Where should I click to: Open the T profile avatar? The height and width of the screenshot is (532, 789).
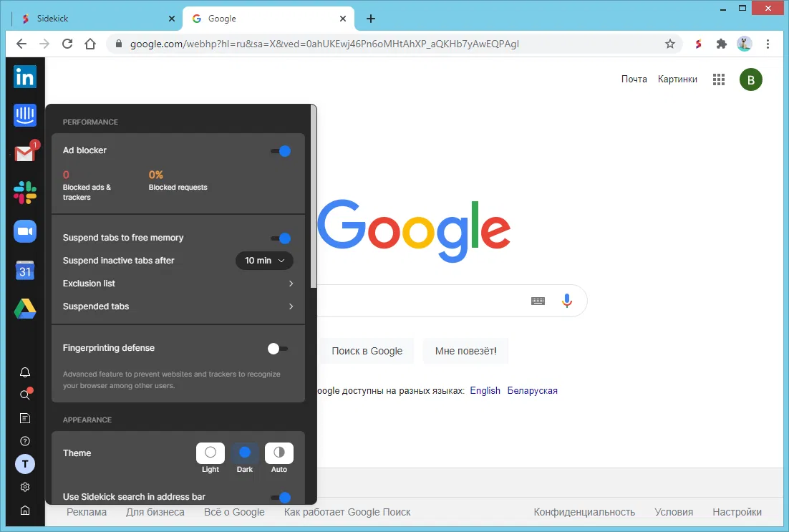pyautogui.click(x=24, y=464)
